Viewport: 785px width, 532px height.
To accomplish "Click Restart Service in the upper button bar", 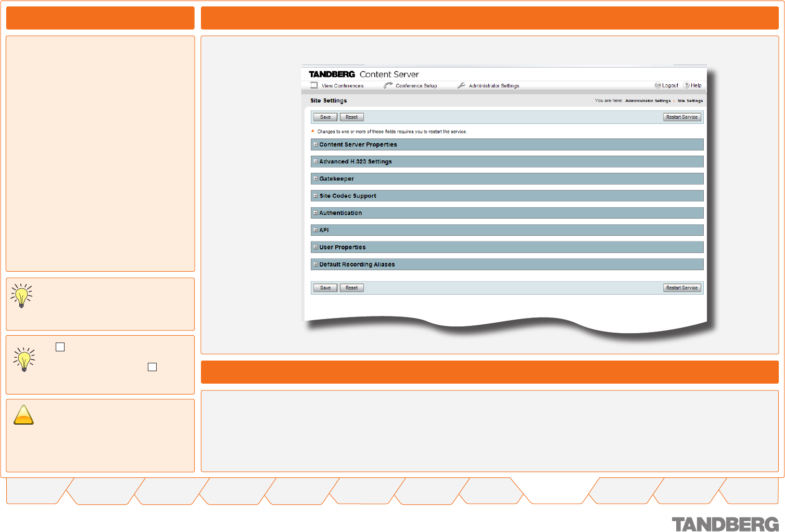I will [682, 117].
